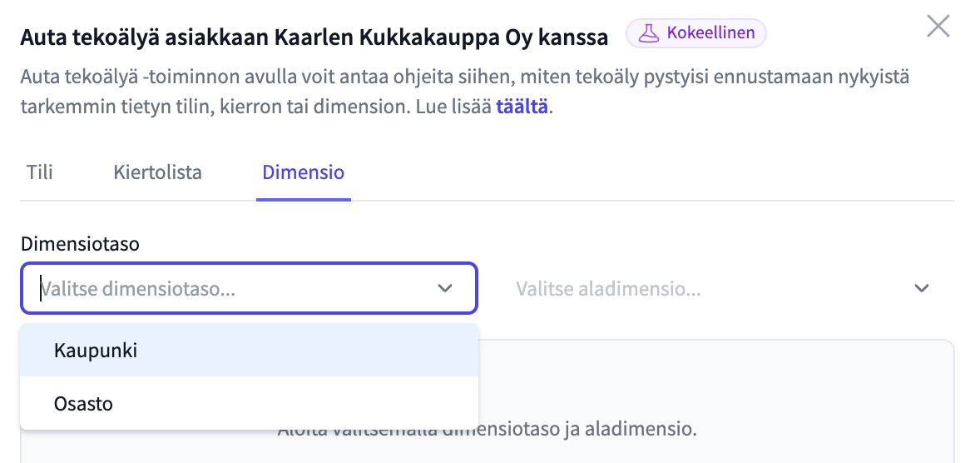980x463 pixels.
Task: Click the chevron of the aladimensio selector
Action: (x=921, y=289)
